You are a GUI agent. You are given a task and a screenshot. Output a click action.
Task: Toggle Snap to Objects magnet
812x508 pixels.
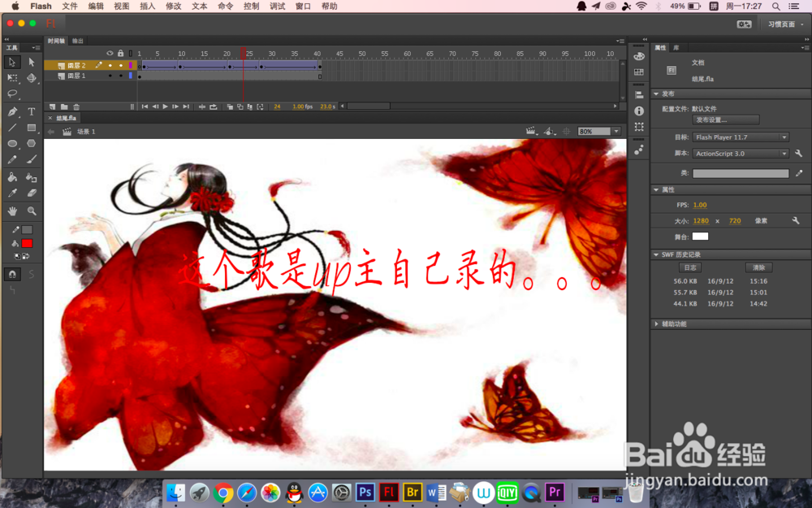pyautogui.click(x=12, y=274)
